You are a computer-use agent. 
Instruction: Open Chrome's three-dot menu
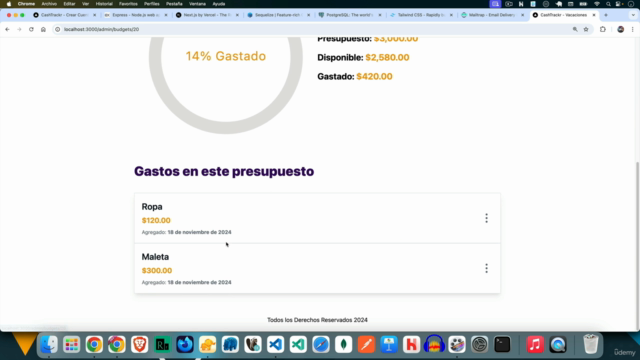click(x=632, y=29)
